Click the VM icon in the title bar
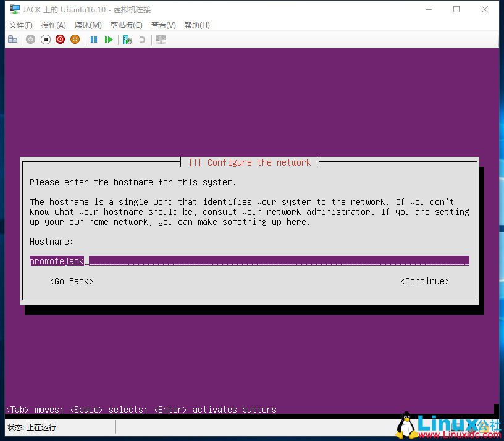This screenshot has height=441, width=504. tap(14, 9)
